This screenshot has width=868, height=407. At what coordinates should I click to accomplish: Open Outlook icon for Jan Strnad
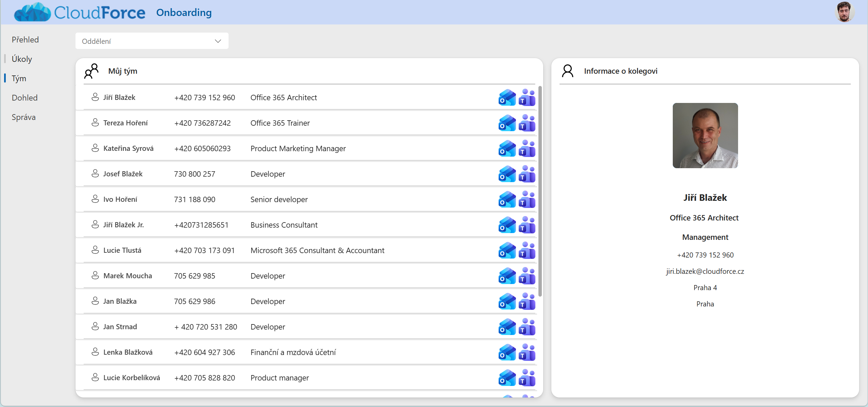coord(507,327)
